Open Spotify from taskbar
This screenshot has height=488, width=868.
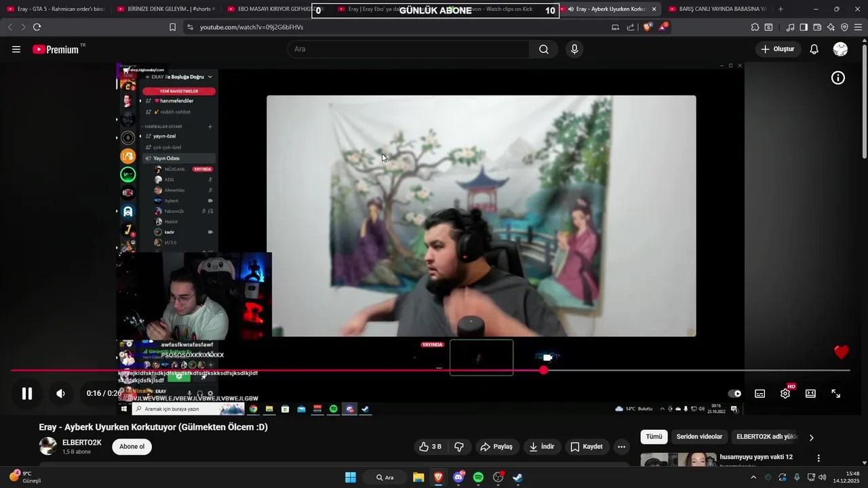tap(478, 477)
